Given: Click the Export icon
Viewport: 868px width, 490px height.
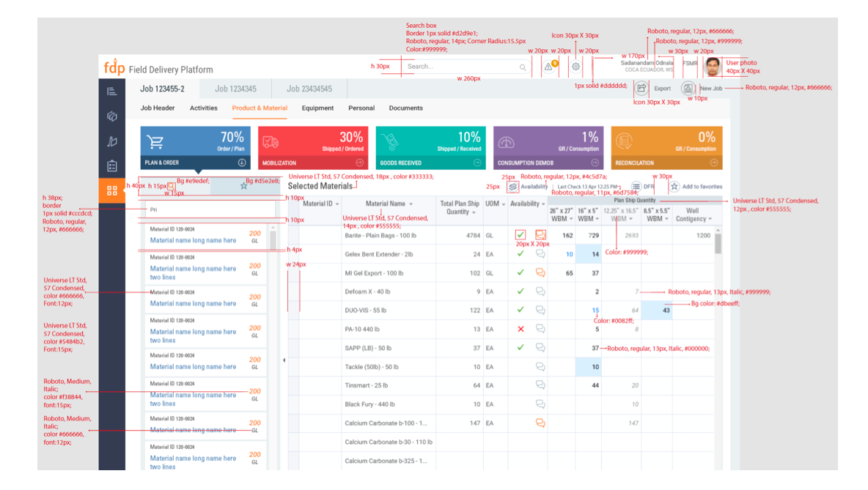Looking at the screenshot, I should pos(641,89).
